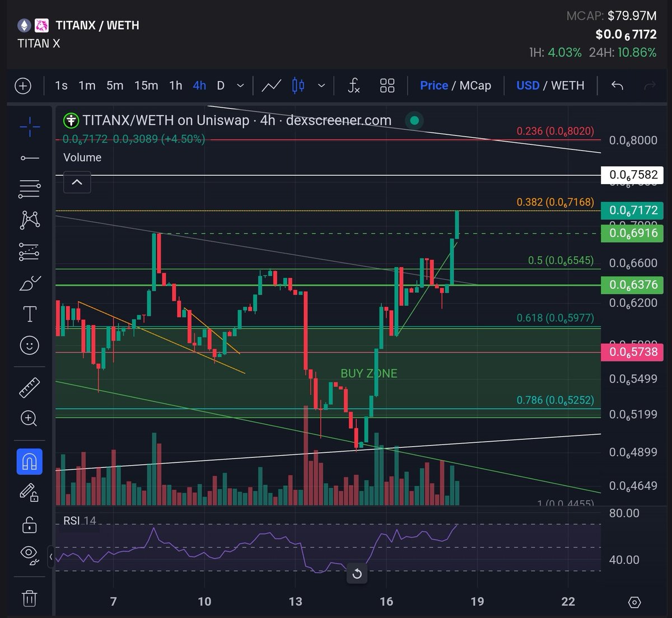Click the green 0.0₆6376 price tag
Viewport: 672px width, 618px height.
pyautogui.click(x=632, y=285)
